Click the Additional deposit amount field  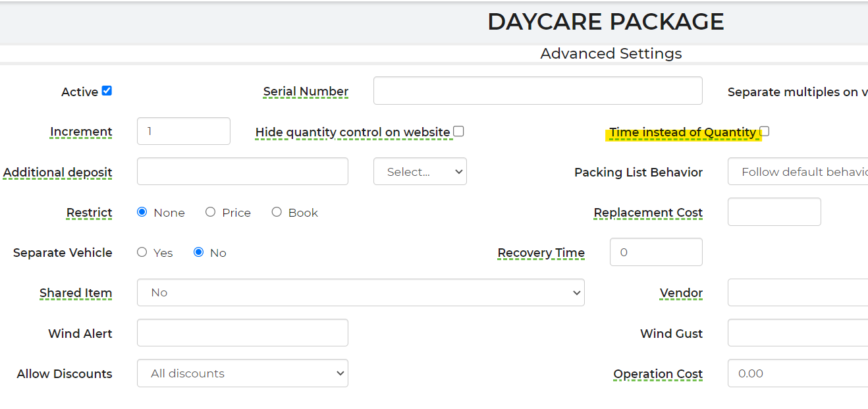pyautogui.click(x=242, y=172)
